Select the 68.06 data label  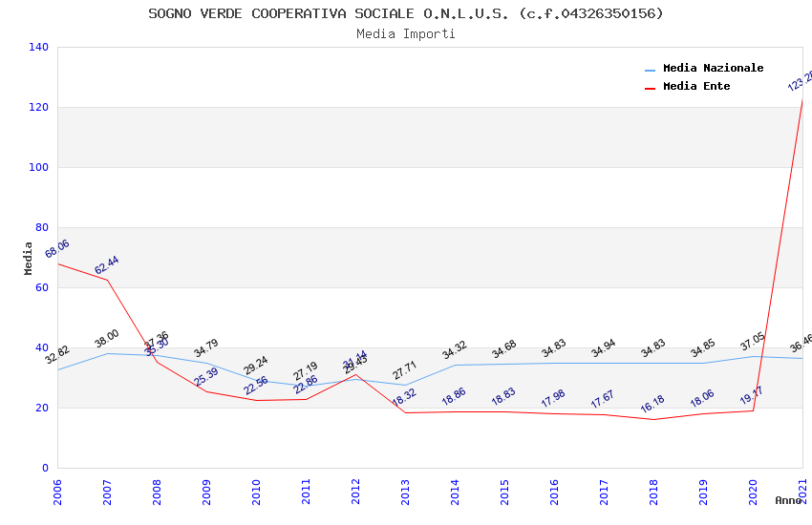57,249
